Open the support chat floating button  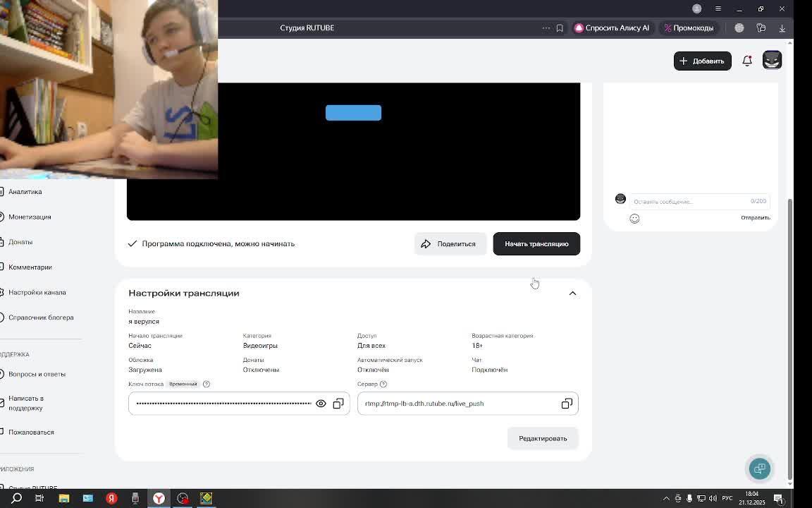point(760,468)
